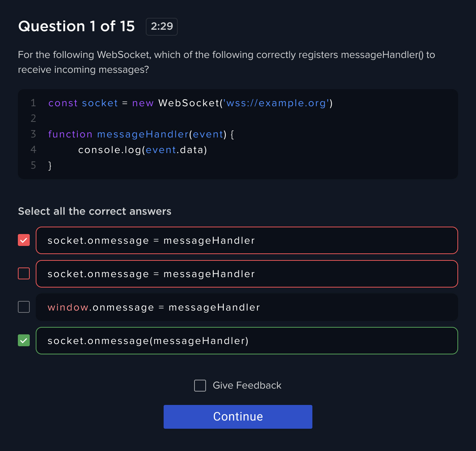Screen dimensions: 476x451
Task: Click the green-outlined answer row
Action: tap(247, 341)
